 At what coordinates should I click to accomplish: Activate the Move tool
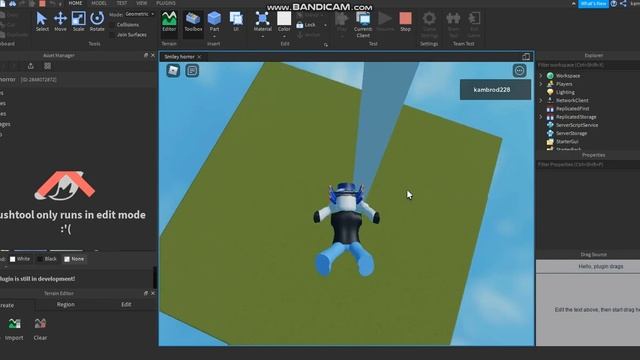click(60, 22)
